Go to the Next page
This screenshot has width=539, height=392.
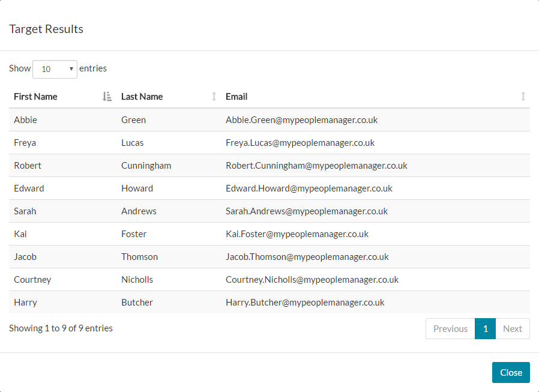513,328
